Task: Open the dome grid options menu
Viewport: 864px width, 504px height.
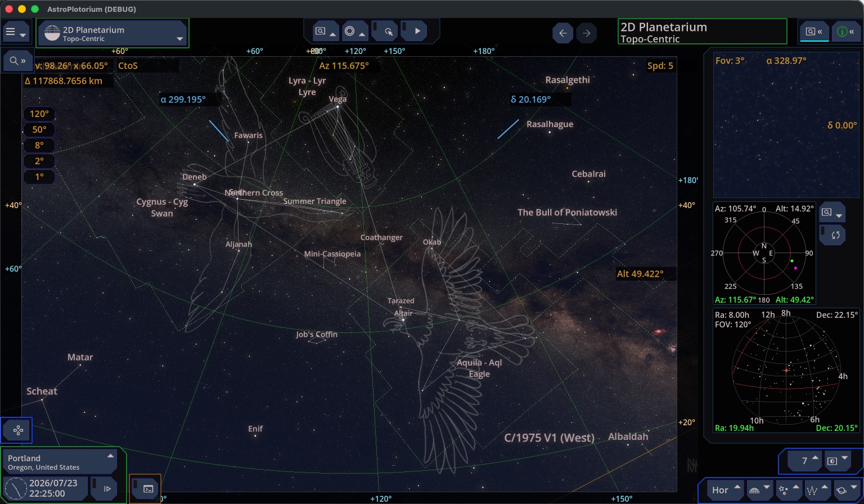Action: coord(759,490)
